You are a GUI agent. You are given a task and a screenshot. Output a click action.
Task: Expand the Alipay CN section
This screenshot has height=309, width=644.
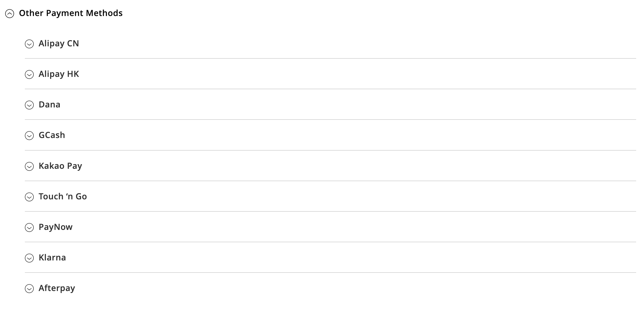30,44
